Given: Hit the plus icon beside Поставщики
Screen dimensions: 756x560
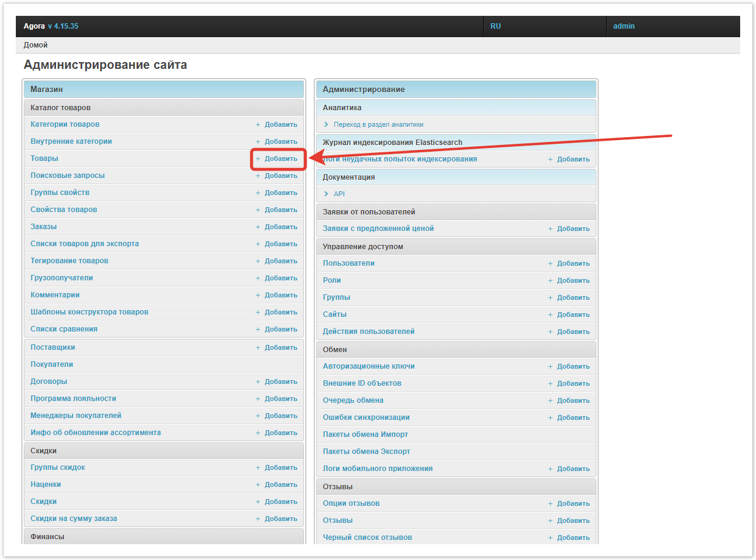Looking at the screenshot, I should (258, 347).
